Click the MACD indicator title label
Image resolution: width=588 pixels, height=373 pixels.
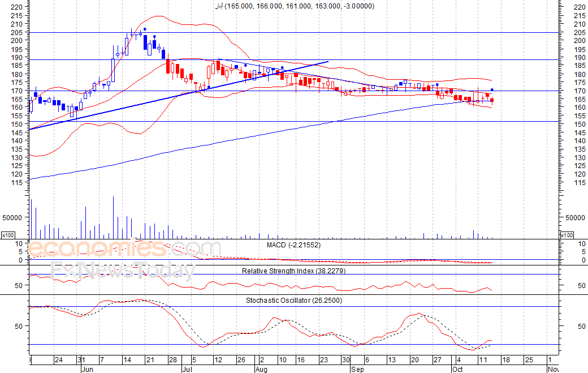coord(293,245)
